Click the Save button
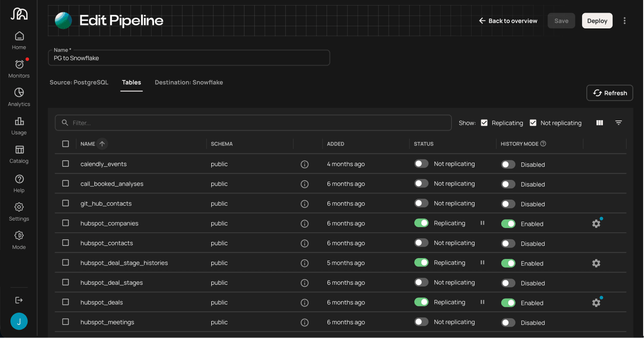The image size is (644, 338). point(561,21)
